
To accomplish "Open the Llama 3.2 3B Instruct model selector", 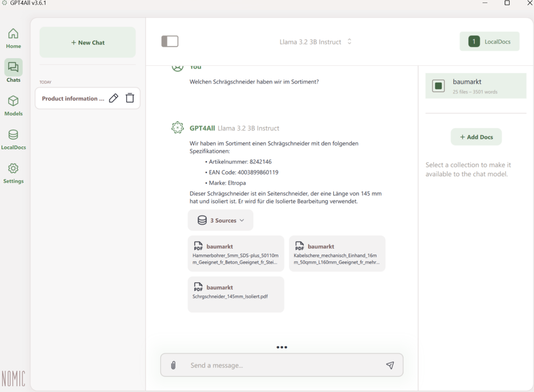I will click(315, 42).
